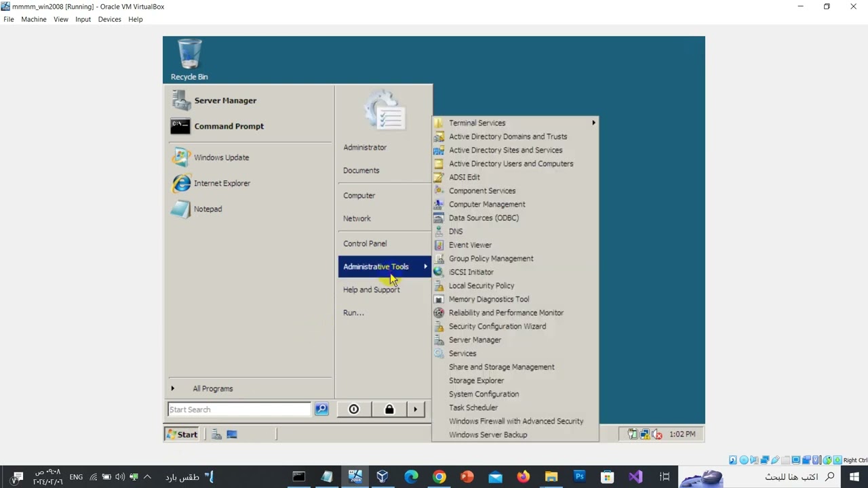Open Help and Support

click(371, 289)
